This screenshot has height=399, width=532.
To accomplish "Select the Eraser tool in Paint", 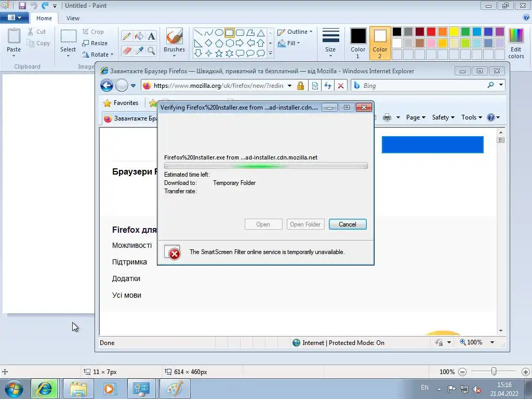I will (127, 50).
